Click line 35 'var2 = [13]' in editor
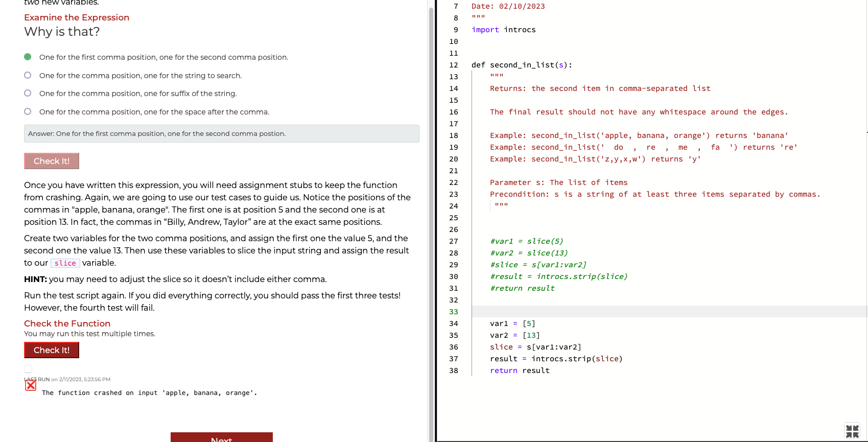868x442 pixels. (514, 335)
